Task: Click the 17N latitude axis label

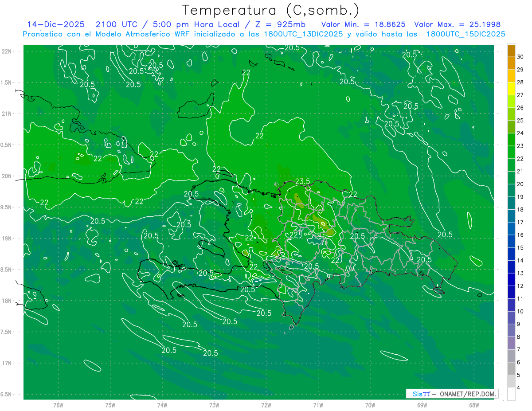Action: coord(6,363)
